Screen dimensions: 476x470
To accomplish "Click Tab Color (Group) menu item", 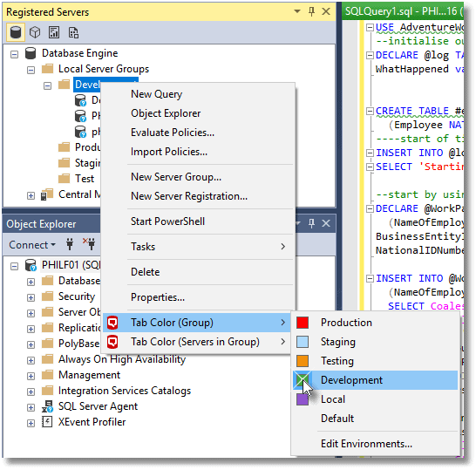I will pos(198,323).
